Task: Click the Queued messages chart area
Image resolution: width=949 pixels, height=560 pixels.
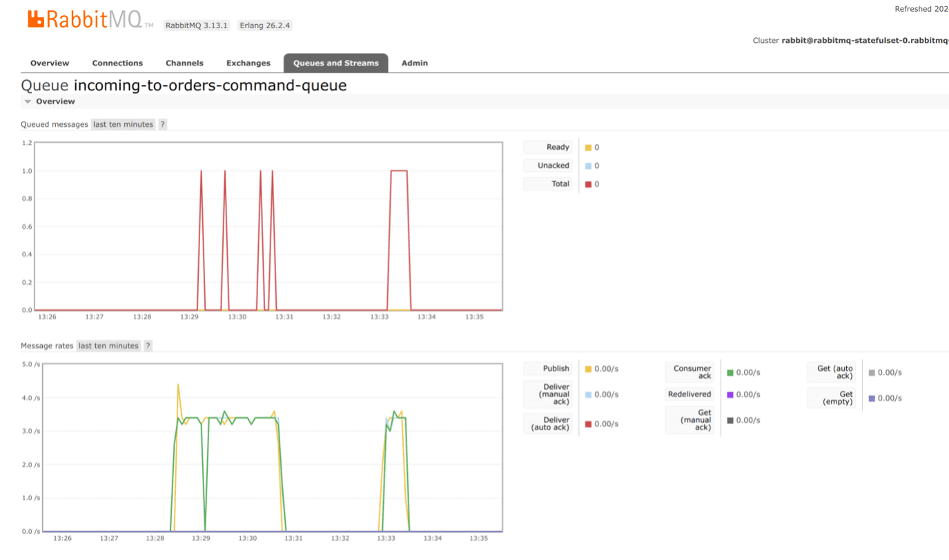Action: tap(268, 226)
